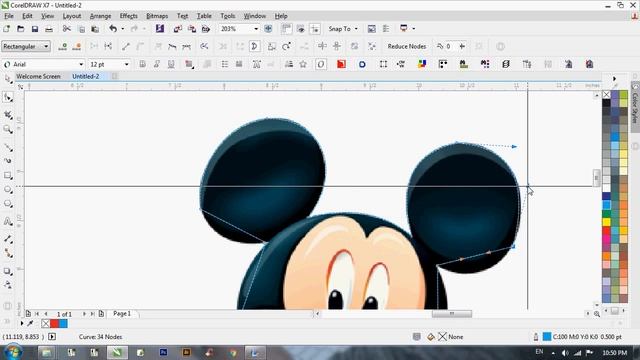640x360 pixels.
Task: Go to next page arrow
Action: 84,313
